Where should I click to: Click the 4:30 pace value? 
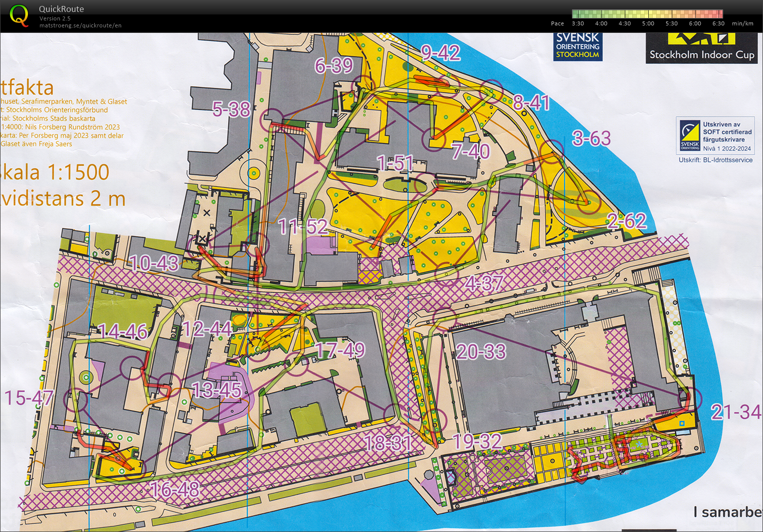pos(624,23)
